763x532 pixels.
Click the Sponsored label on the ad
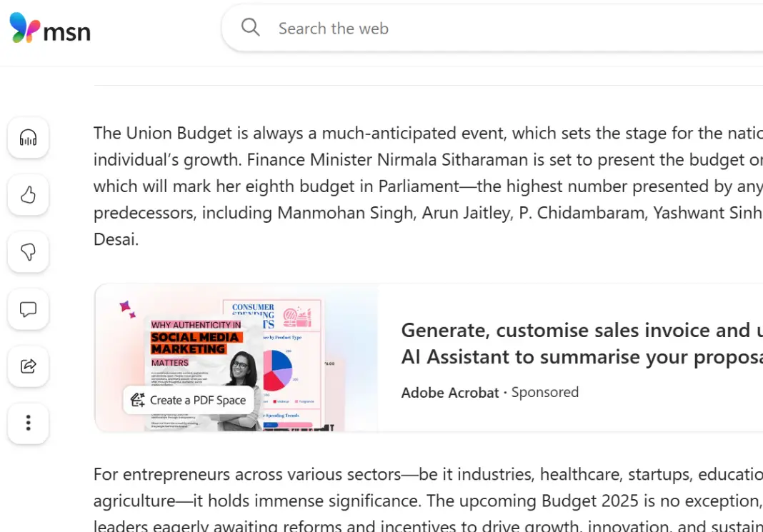point(545,392)
